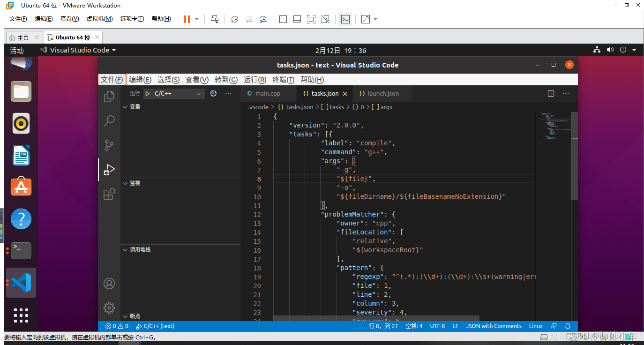This screenshot has width=644, height=345.
Task: Click the 活动 Activities button
Action: tap(17, 50)
